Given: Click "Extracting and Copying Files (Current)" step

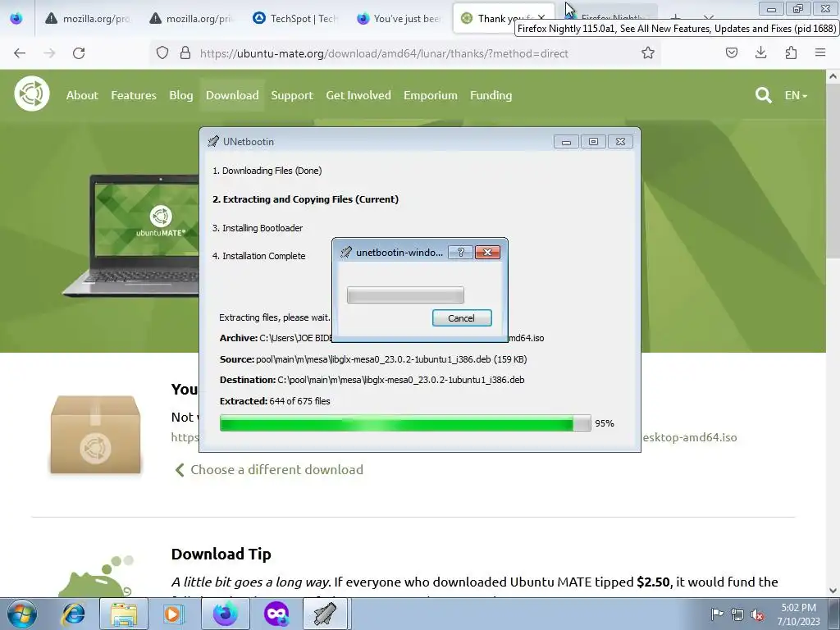Looking at the screenshot, I should point(305,199).
